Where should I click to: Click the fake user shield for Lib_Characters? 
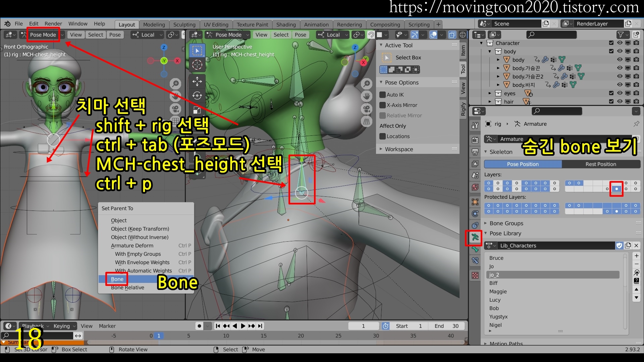619,246
